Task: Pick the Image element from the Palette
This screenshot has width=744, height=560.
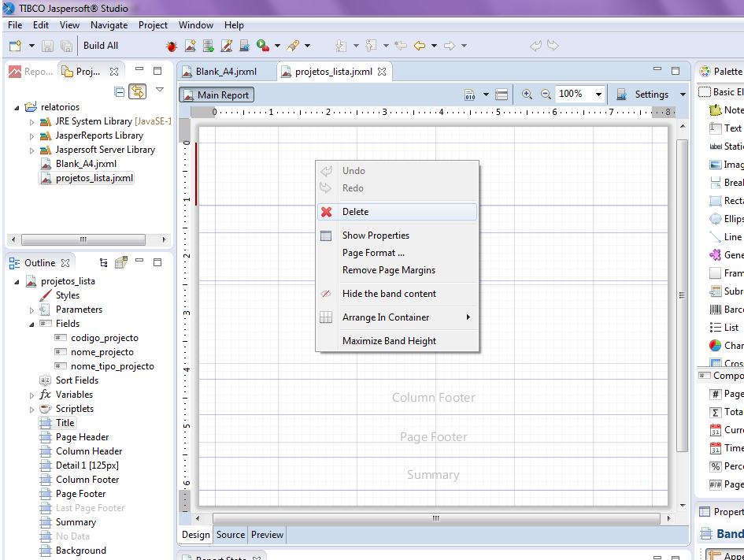Action: click(726, 165)
